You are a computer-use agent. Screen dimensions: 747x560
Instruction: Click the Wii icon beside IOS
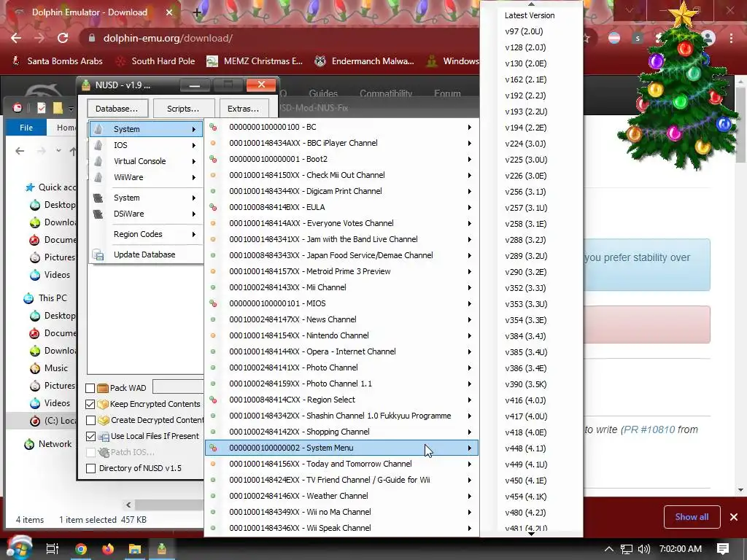click(x=98, y=145)
